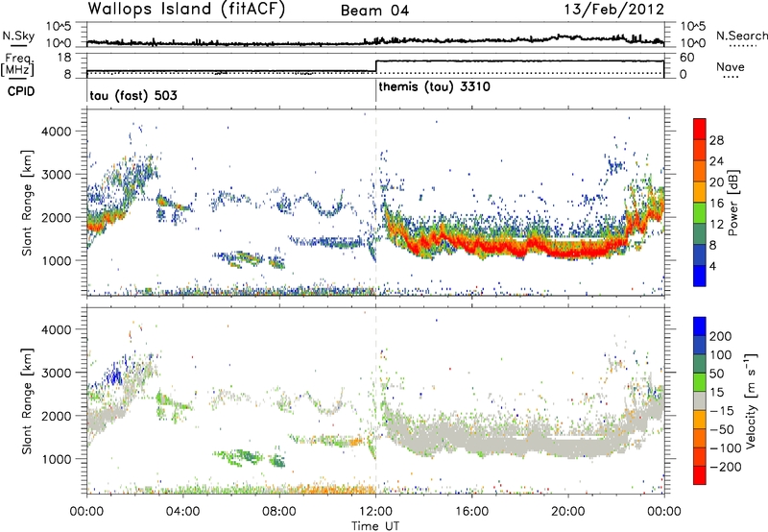
Task: Click the frequency step-up at 12:00
Action: tap(375, 66)
